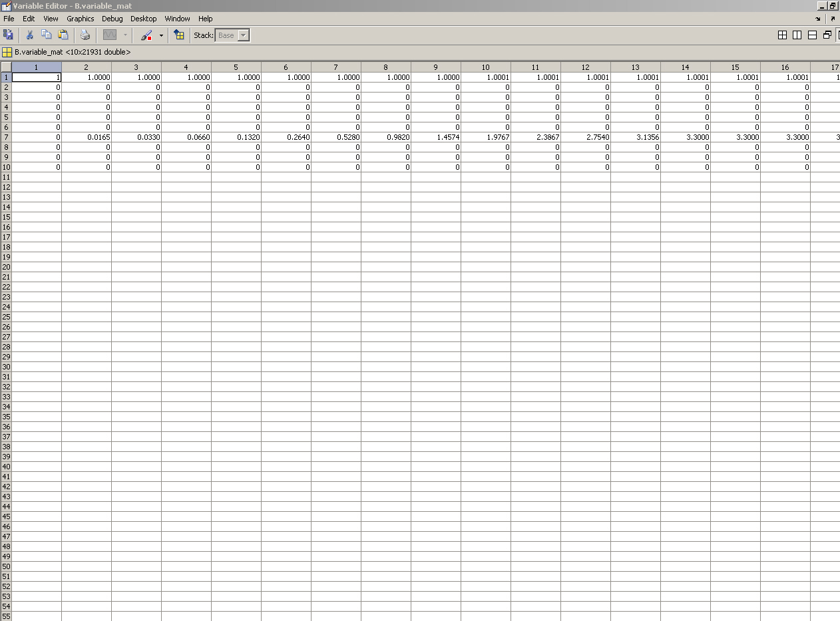The image size is (840, 621).
Task: Click row 7 cell 3.3000 under column 14
Action: pyautogui.click(x=686, y=137)
